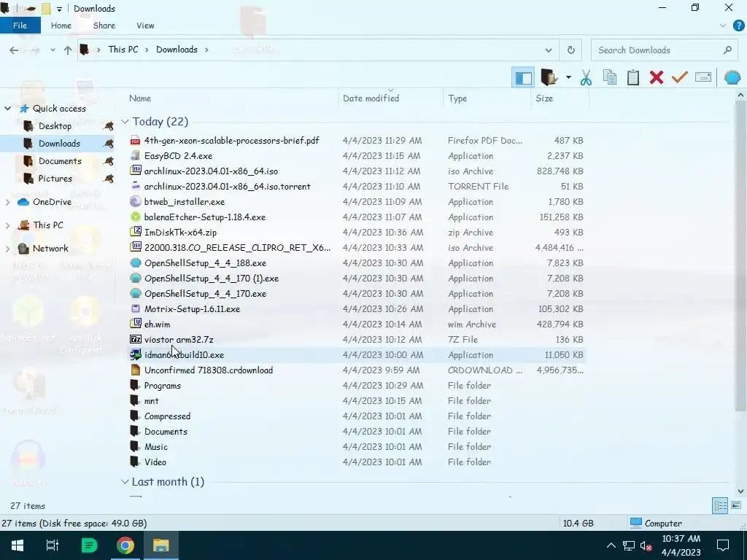747x560 pixels.
Task: Select Documents in Quick access sidebar
Action: [x=60, y=161]
